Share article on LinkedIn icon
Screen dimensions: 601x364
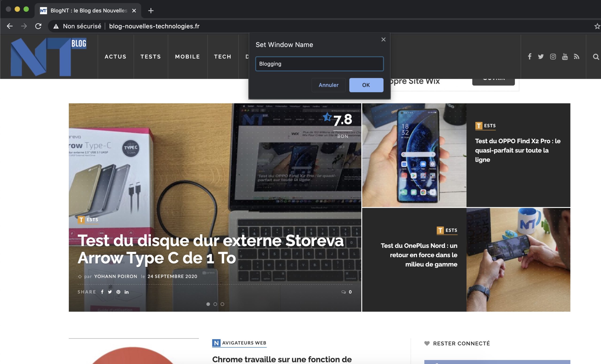point(127,292)
